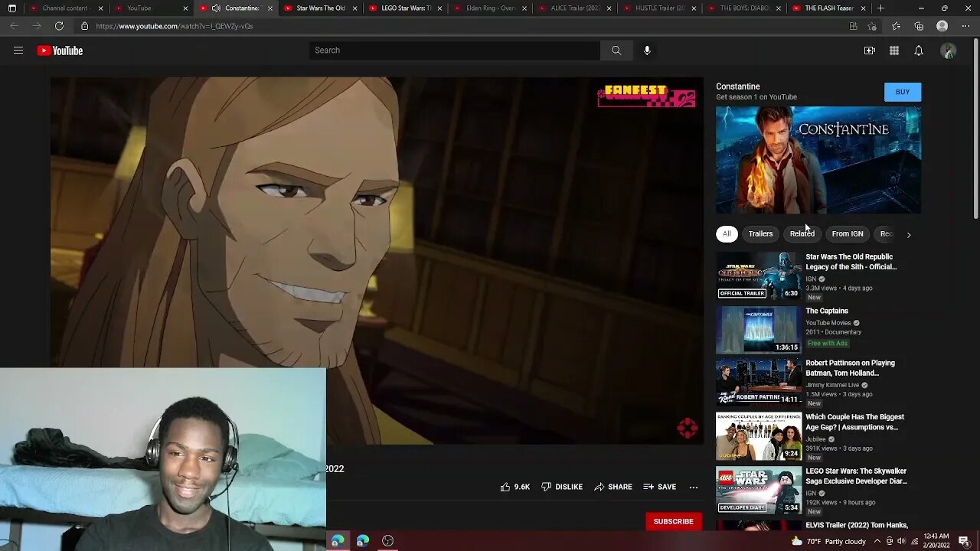Image resolution: width=980 pixels, height=551 pixels.
Task: Click the Jimmy Kimmel Live channel name
Action: 832,385
